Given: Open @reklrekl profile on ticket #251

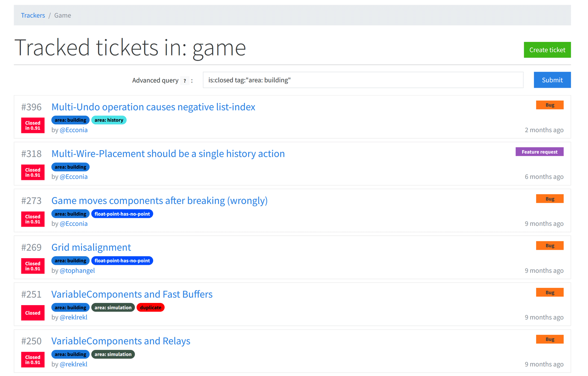Looking at the screenshot, I should pyautogui.click(x=73, y=317).
